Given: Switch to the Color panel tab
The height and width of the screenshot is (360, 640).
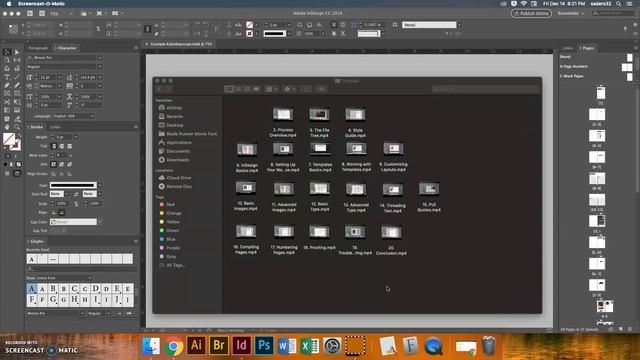Looking at the screenshot, I should (55, 127).
